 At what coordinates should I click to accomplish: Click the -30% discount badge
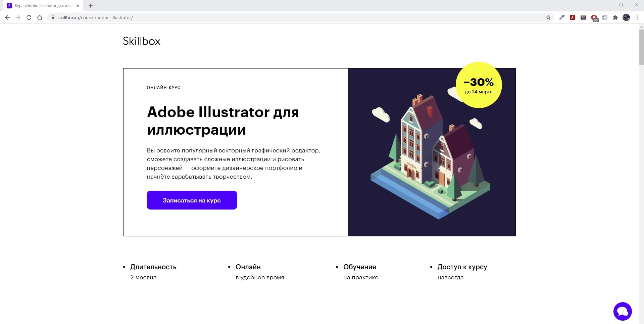(479, 85)
